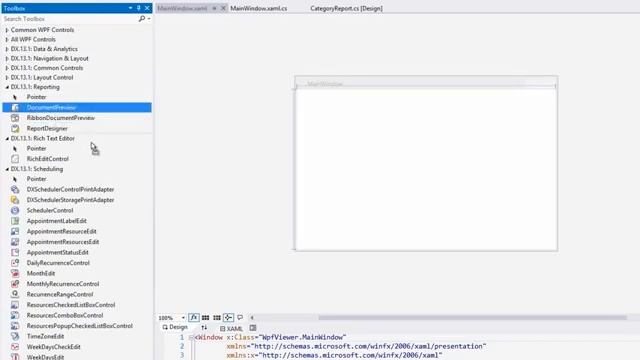Toggle snap to gridlines button
Image resolution: width=640 pixels, height=360 pixels.
217,318
